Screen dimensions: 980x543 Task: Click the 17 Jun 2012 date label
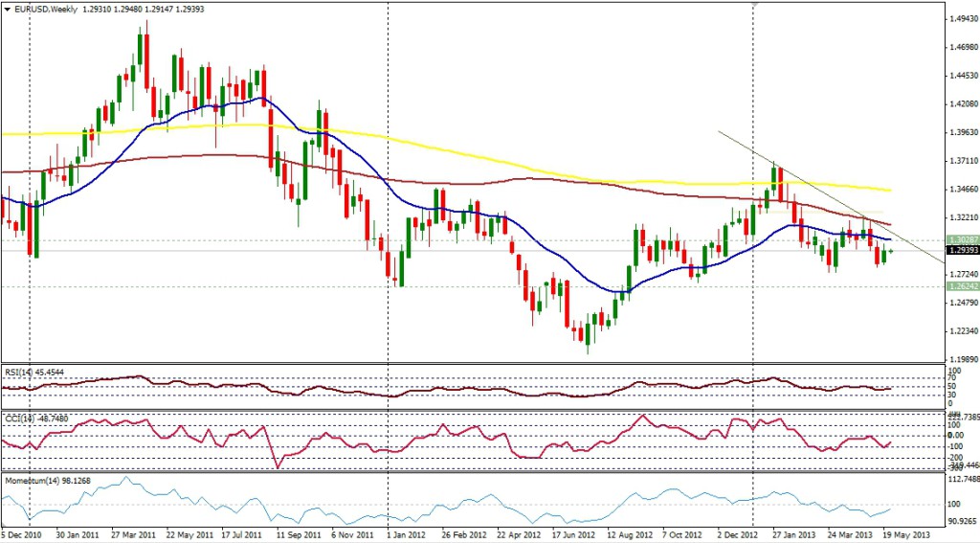pos(574,534)
